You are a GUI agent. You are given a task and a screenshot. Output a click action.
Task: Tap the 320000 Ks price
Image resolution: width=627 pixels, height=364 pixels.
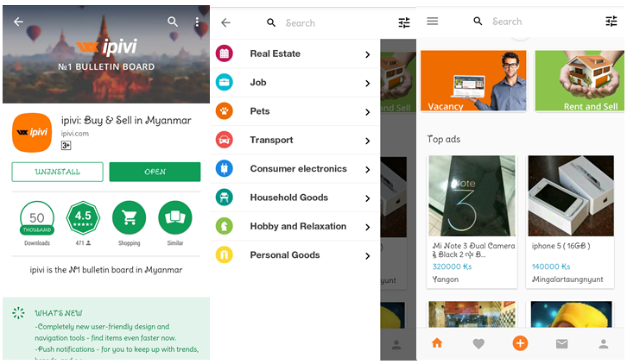(452, 267)
